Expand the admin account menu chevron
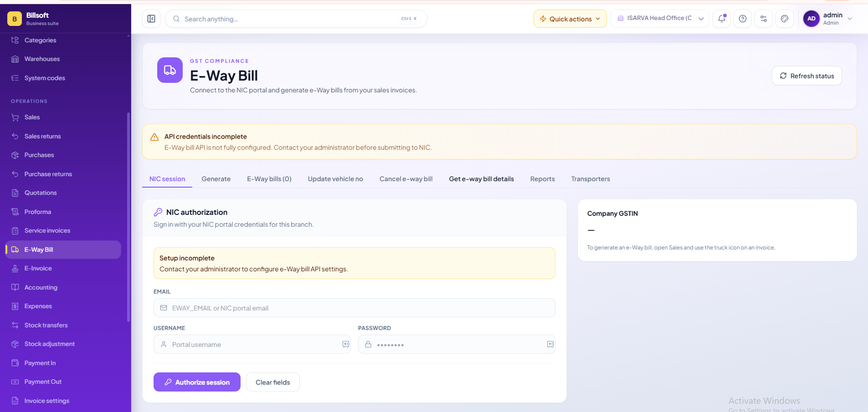Image resolution: width=868 pixels, height=412 pixels. point(850,19)
